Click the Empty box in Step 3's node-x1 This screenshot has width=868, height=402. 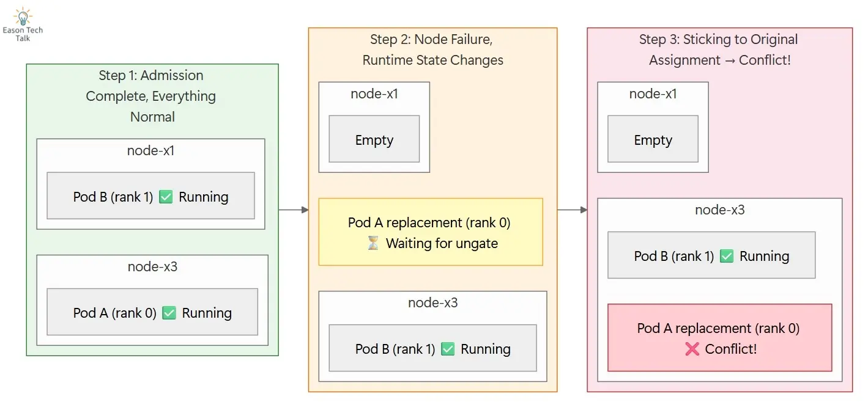[653, 140]
